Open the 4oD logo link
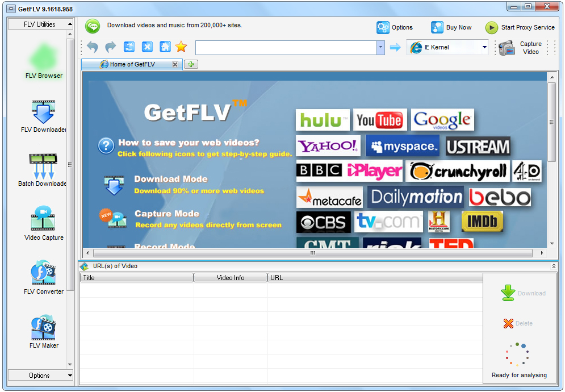 pos(527,172)
